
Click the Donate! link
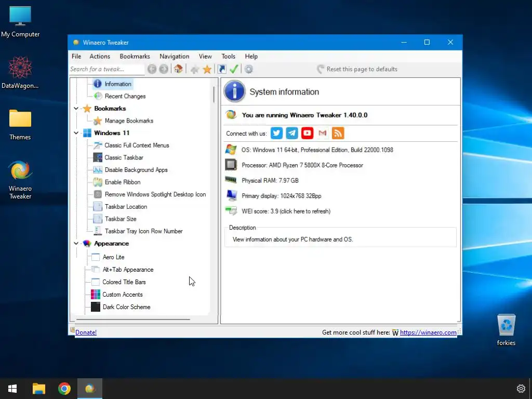pos(86,332)
